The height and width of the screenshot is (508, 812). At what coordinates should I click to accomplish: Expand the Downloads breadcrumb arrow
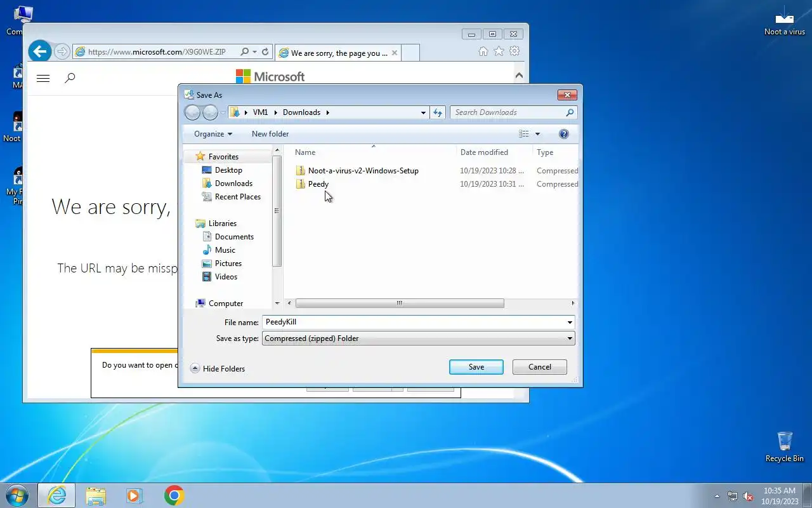pyautogui.click(x=328, y=112)
